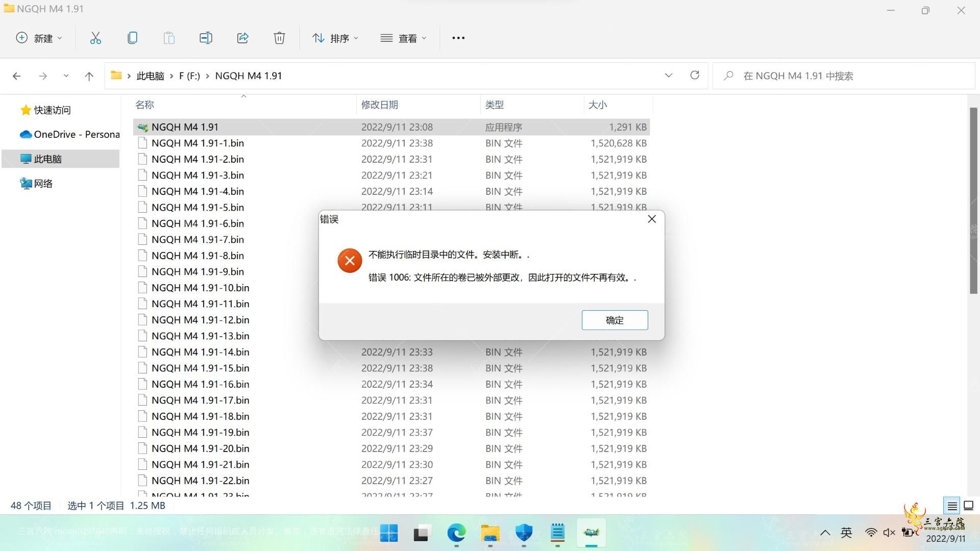Open Windows Security shield on taskbar
The height and width of the screenshot is (551, 980).
(524, 533)
